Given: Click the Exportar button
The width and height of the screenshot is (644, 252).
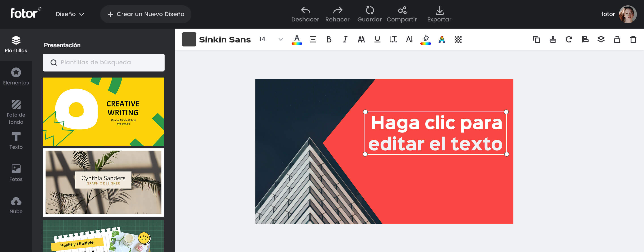Looking at the screenshot, I should 439,14.
